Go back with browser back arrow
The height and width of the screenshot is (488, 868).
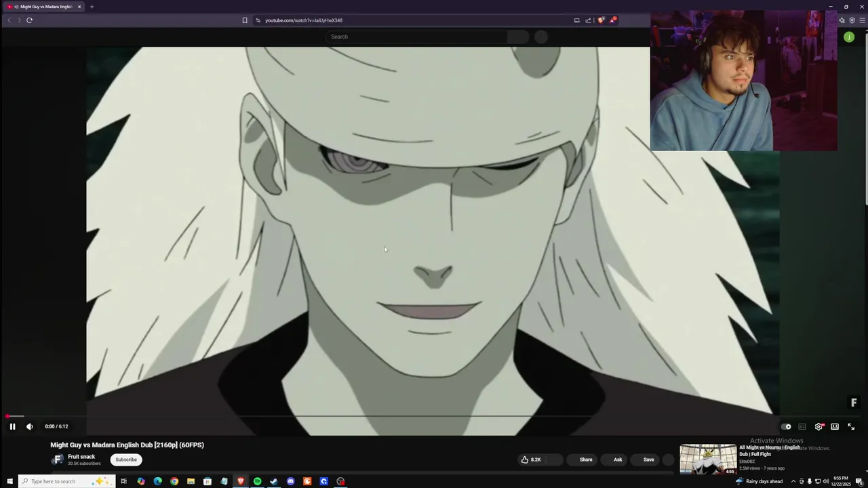[x=9, y=20]
